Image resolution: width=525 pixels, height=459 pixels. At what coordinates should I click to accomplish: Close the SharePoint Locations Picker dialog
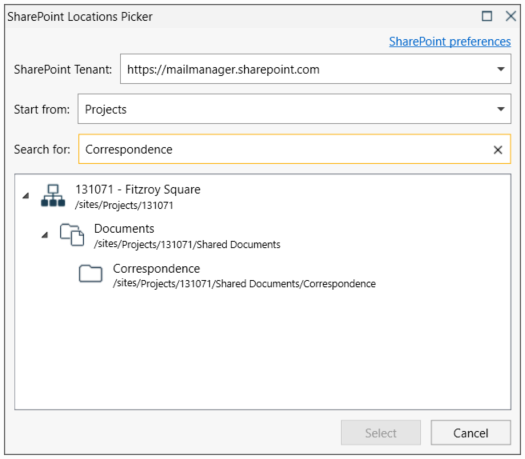[x=511, y=16]
